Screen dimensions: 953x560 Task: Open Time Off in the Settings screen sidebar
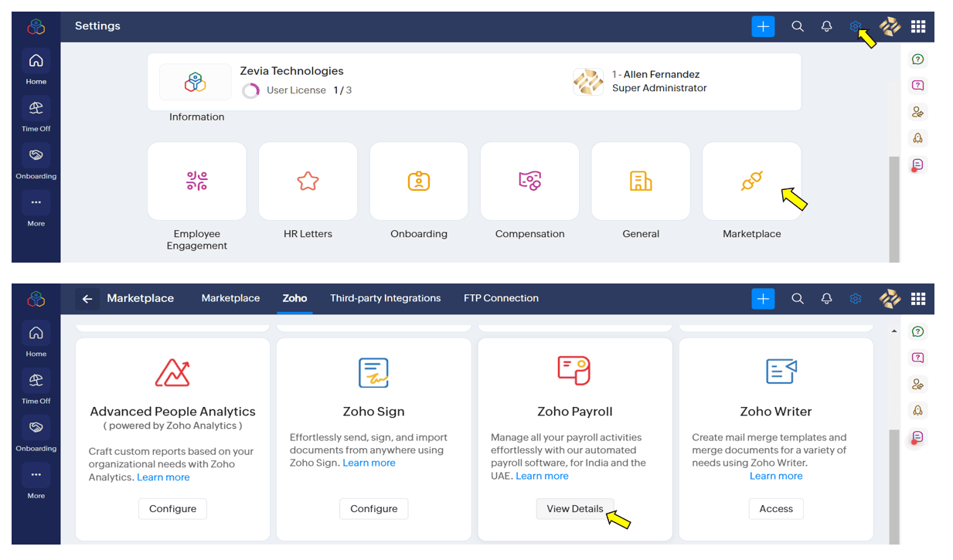tap(36, 115)
